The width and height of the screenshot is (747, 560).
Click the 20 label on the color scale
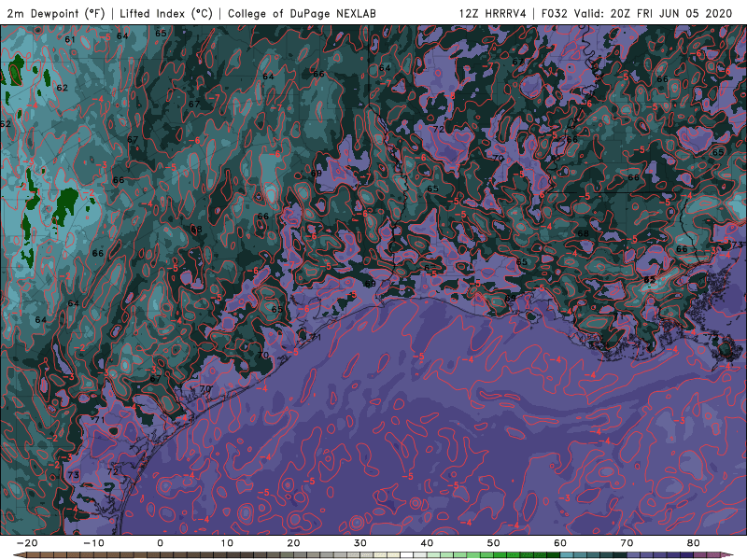[x=293, y=543]
